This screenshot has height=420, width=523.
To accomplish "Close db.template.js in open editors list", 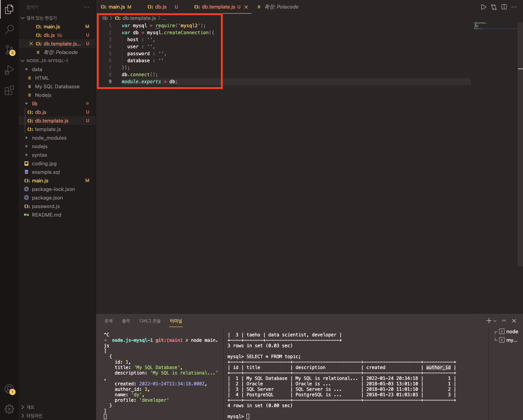I will tap(31, 44).
